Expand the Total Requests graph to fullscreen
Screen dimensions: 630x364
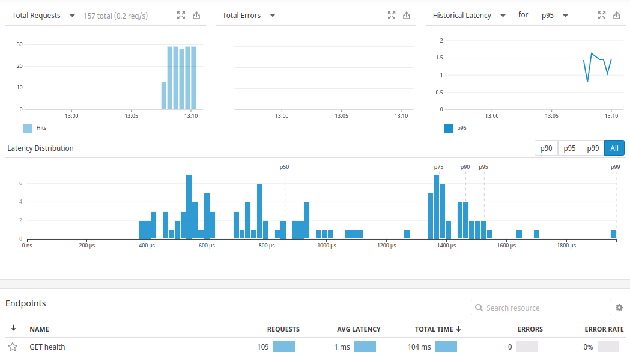click(x=181, y=15)
